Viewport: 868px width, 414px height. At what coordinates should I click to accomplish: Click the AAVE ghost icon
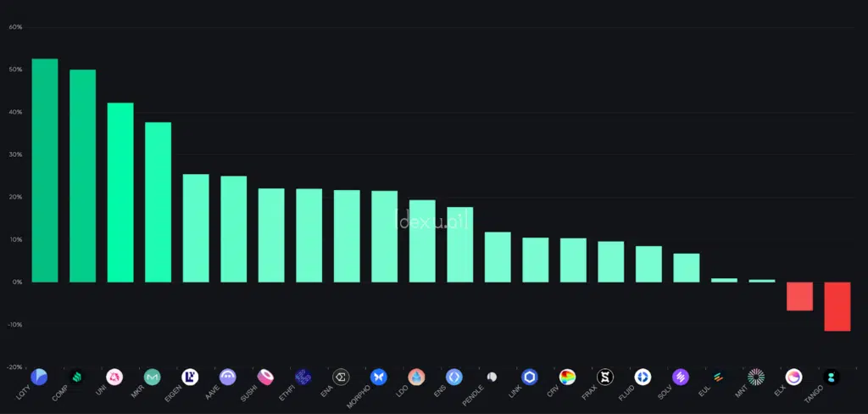(228, 377)
